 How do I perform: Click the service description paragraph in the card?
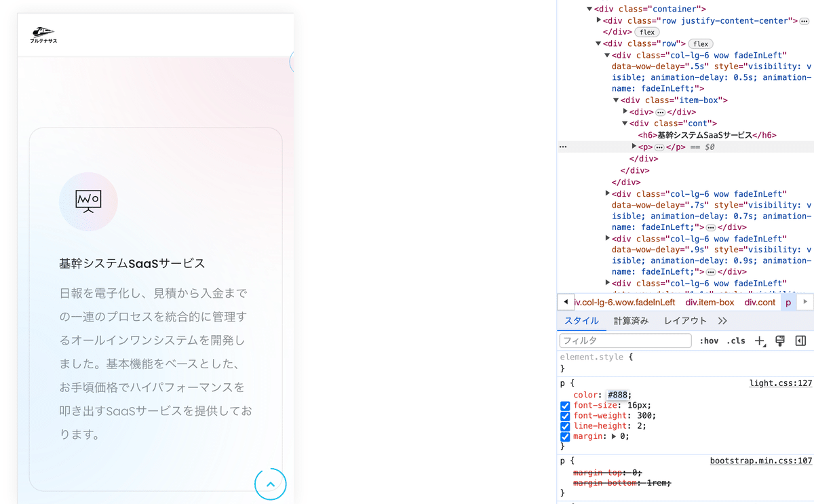point(155,364)
